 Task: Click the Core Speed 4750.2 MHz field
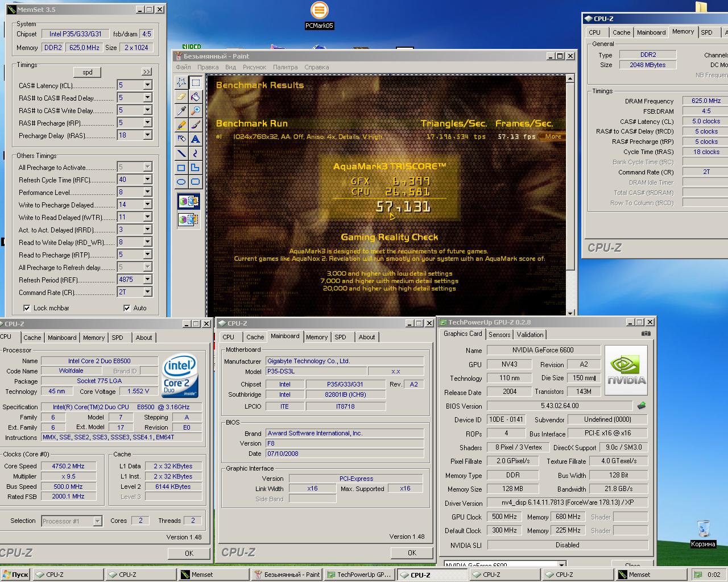tap(68, 466)
